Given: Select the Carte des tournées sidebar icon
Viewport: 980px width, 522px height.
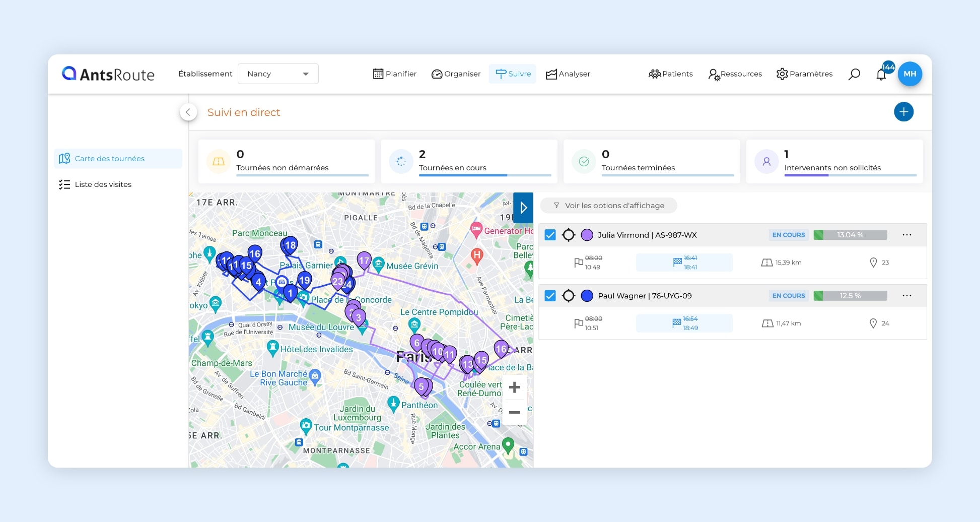Looking at the screenshot, I should tap(64, 158).
